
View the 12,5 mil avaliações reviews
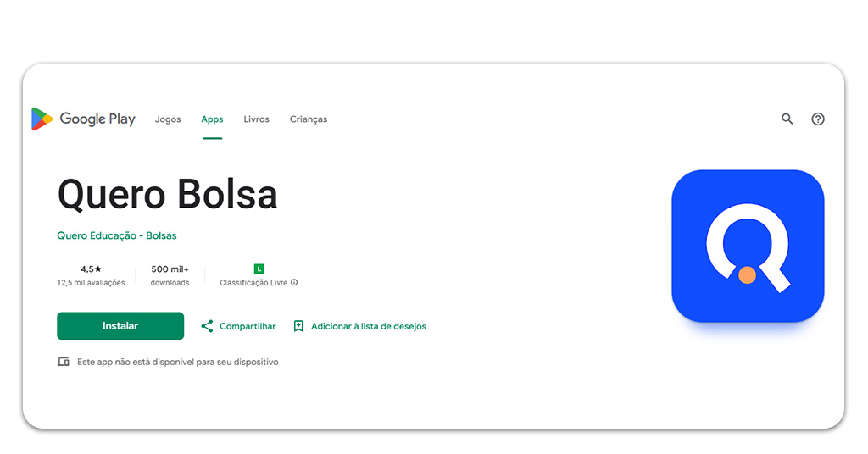[91, 283]
